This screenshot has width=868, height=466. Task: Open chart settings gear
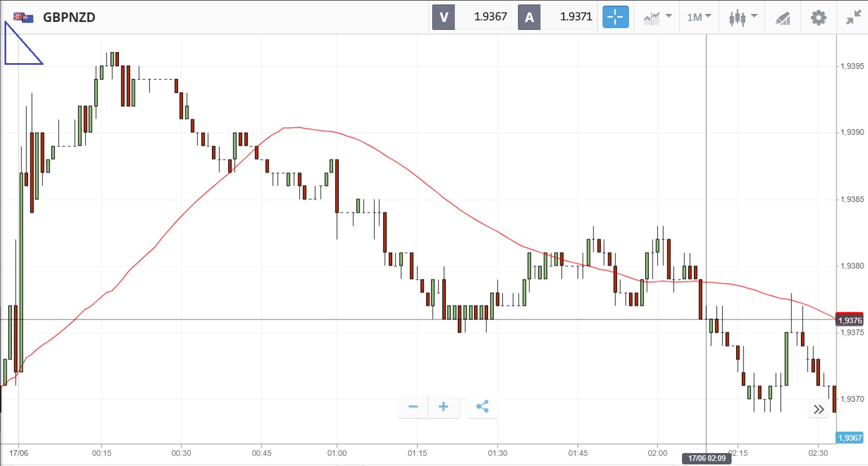[818, 17]
